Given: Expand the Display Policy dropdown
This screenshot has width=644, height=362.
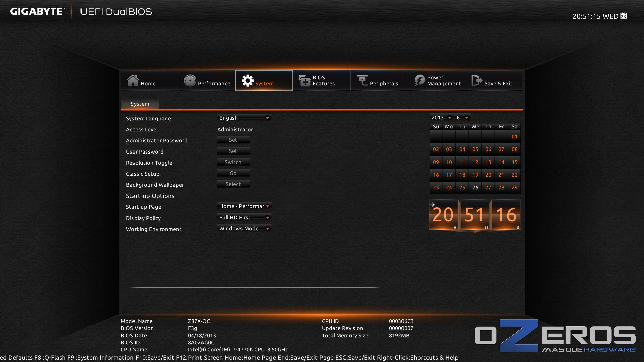Looking at the screenshot, I should 244,217.
